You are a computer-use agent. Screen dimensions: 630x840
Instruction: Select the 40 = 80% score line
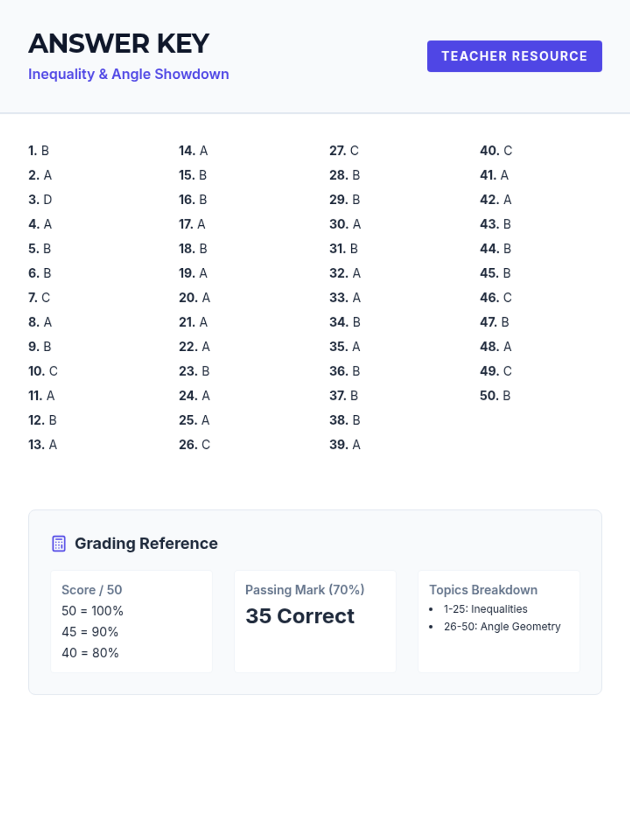(x=90, y=653)
